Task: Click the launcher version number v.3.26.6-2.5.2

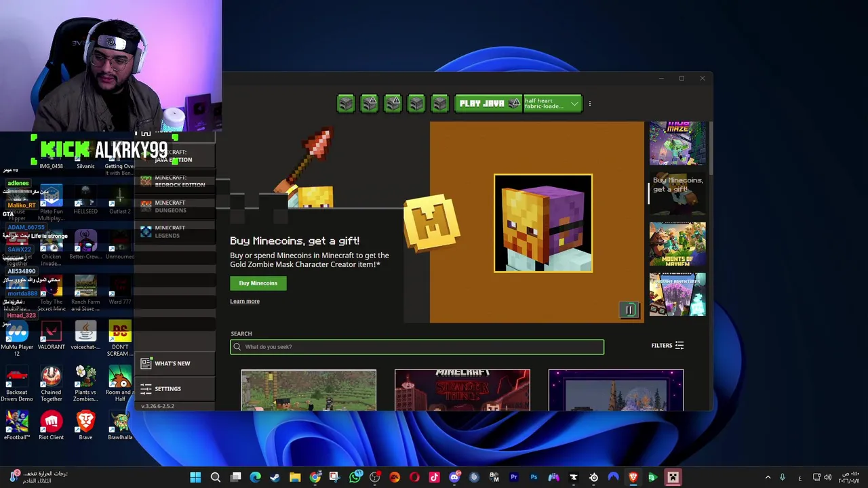Action: (x=157, y=406)
